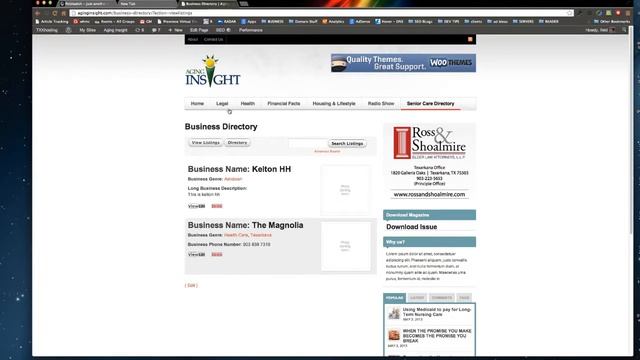Click the Health Care genre link
The image size is (640, 360).
point(236,235)
